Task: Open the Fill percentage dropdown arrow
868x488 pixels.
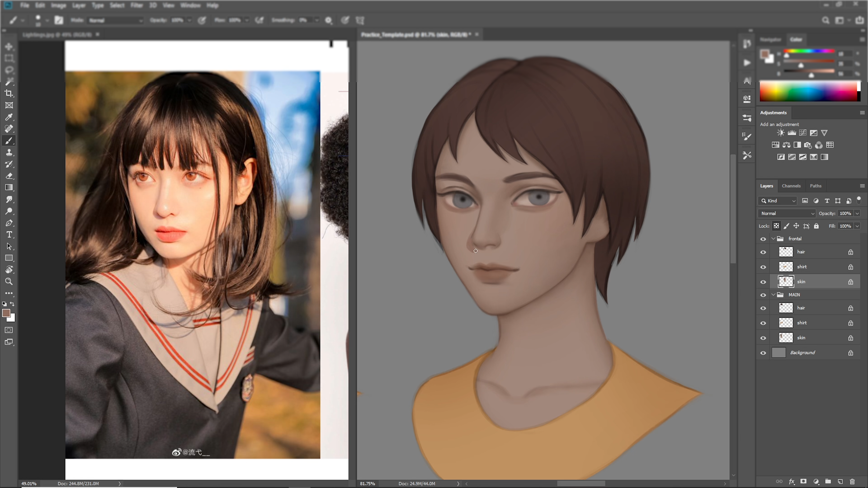Action: (x=857, y=226)
